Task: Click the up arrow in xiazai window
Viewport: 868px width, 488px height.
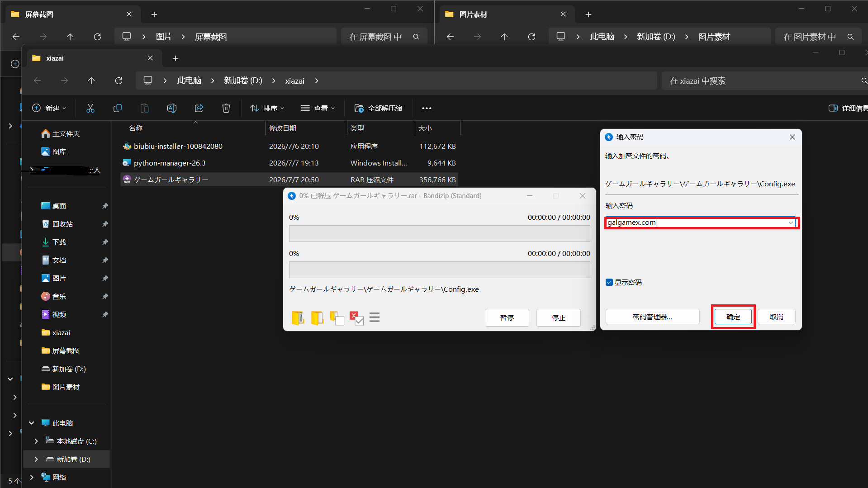Action: (x=91, y=81)
